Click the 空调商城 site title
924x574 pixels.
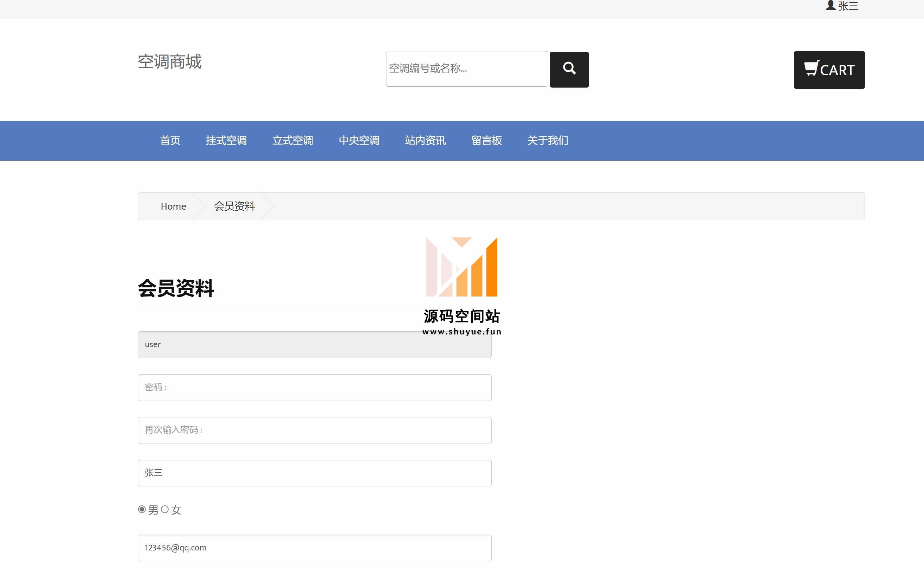169,62
